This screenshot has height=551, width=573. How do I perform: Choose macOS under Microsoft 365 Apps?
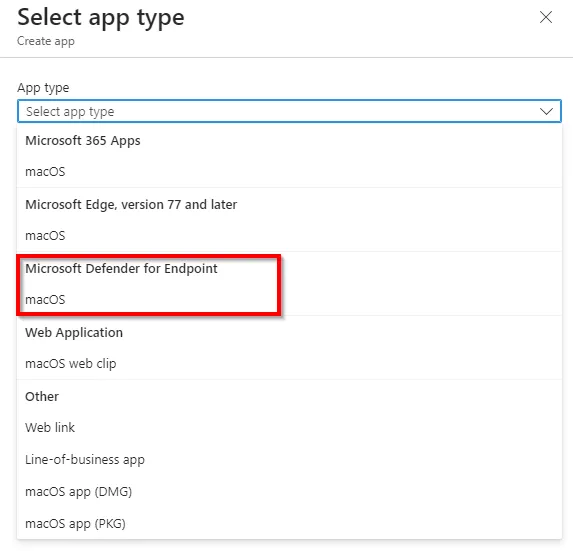(289, 171)
